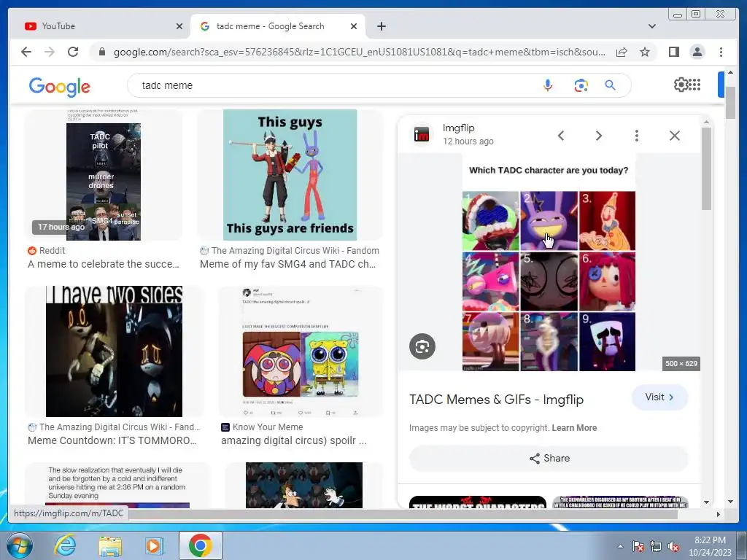Close the image preview panel

[675, 136]
